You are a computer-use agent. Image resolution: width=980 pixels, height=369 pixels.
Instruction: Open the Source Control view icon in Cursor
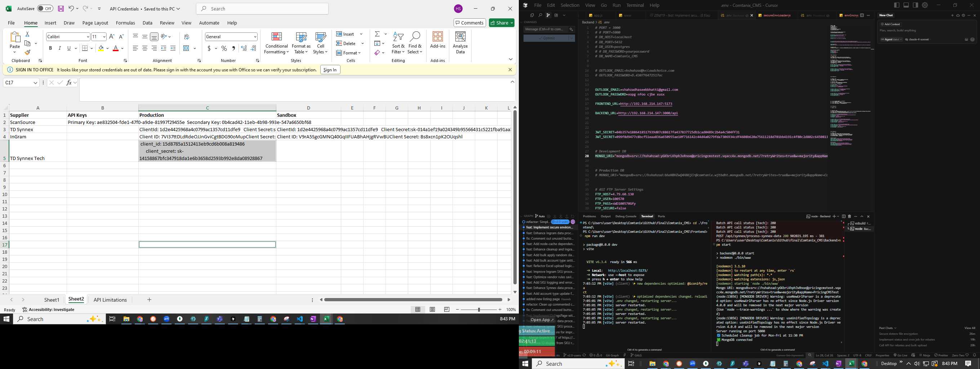tap(548, 15)
